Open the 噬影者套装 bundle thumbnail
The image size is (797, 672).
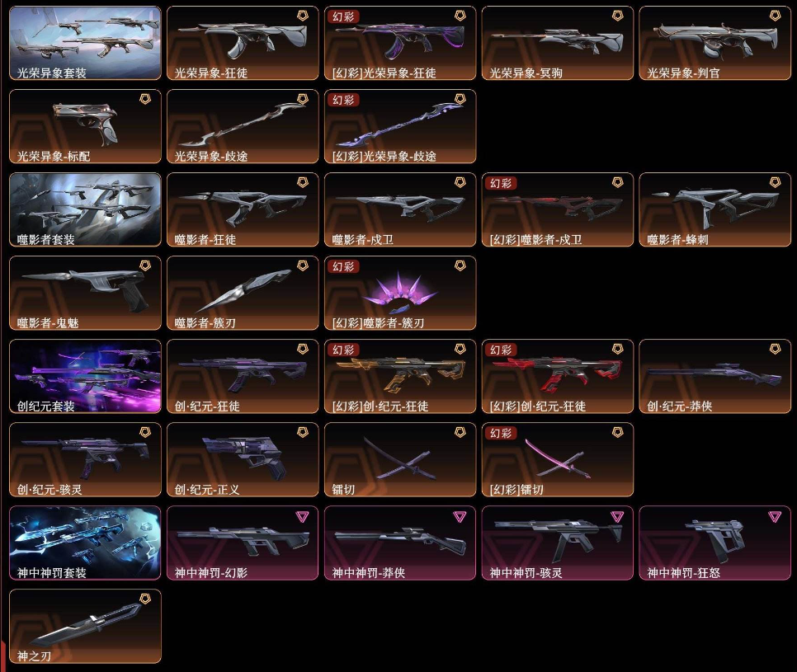pyautogui.click(x=85, y=209)
